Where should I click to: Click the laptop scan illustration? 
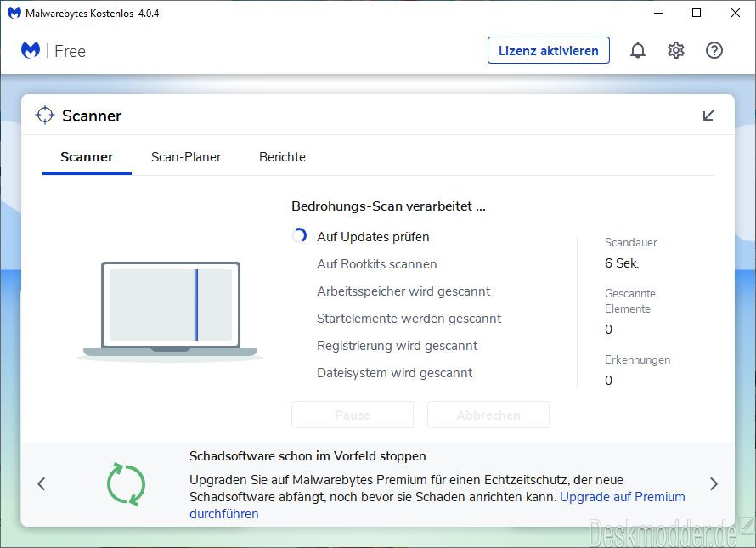coord(170,311)
